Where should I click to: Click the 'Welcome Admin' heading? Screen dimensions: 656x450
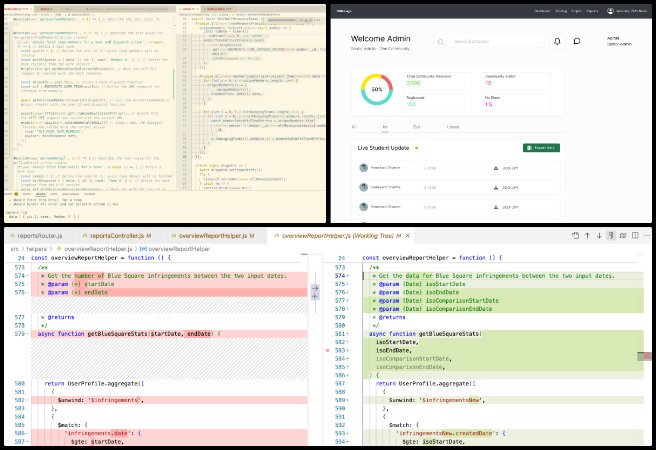pyautogui.click(x=380, y=38)
